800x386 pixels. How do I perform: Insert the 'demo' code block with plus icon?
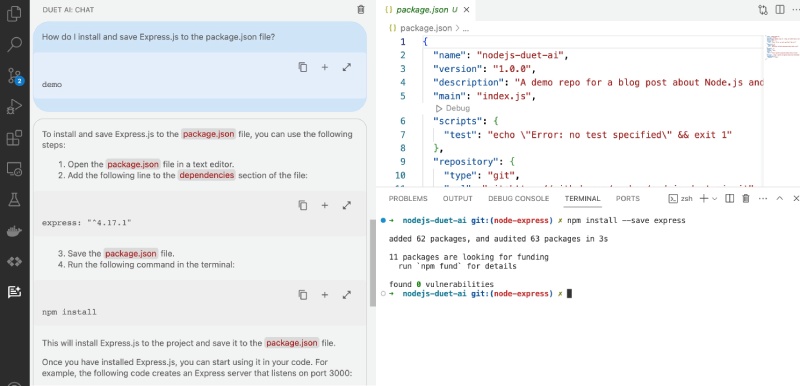324,67
